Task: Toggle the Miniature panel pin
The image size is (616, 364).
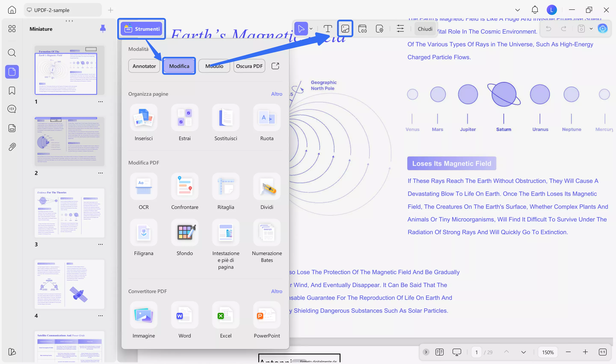Action: [103, 29]
